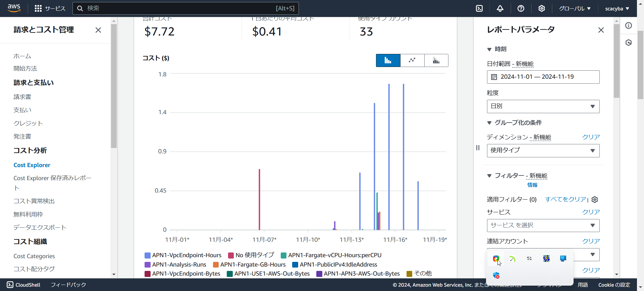The image size is (644, 291).
Task: Open the サービス grid menu
Action: [50, 8]
